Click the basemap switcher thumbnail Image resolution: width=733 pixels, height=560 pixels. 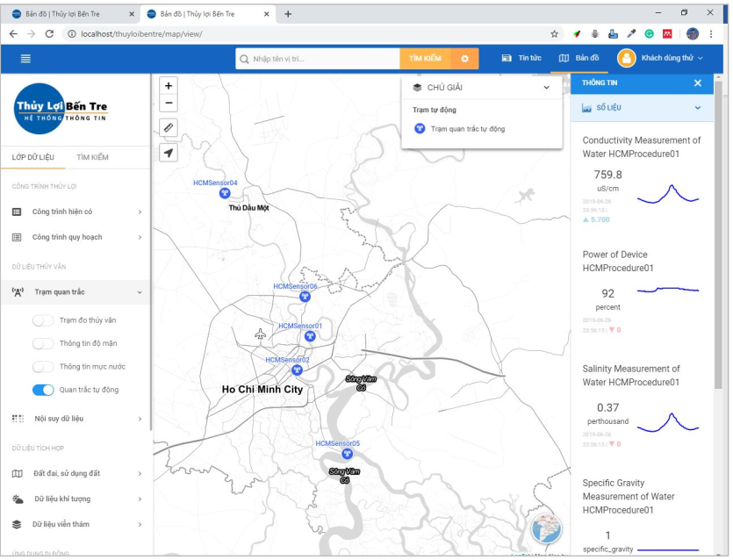pos(546,529)
